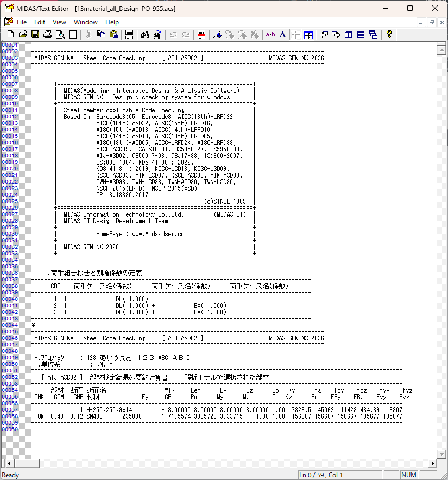
Task: Save the file with the floppy disk icon
Action: coord(35,35)
